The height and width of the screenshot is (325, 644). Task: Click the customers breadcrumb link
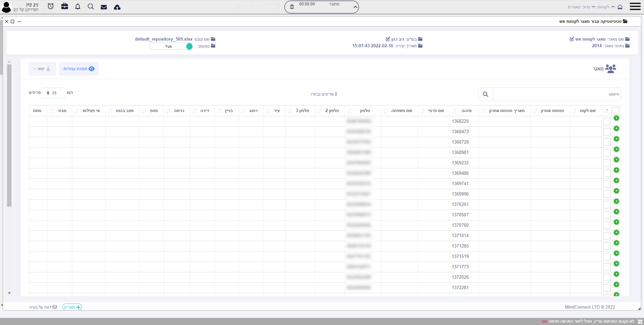pyautogui.click(x=603, y=7)
